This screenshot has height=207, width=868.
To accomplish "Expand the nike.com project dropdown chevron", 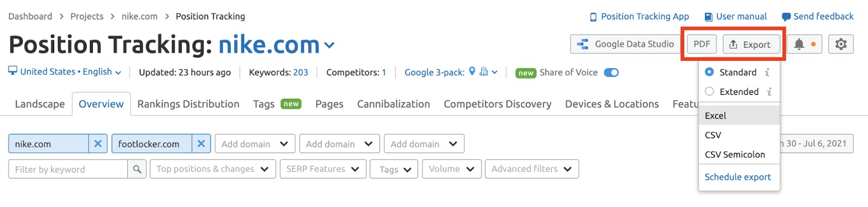I will tap(329, 46).
